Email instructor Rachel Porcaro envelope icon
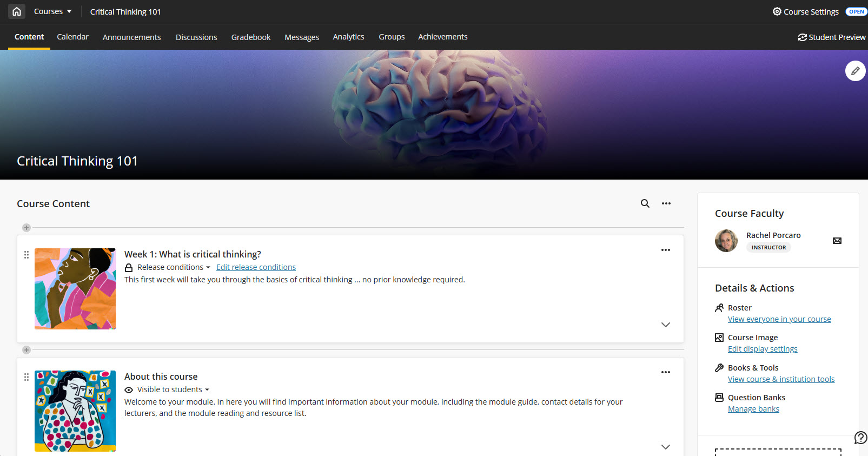 pyautogui.click(x=837, y=241)
